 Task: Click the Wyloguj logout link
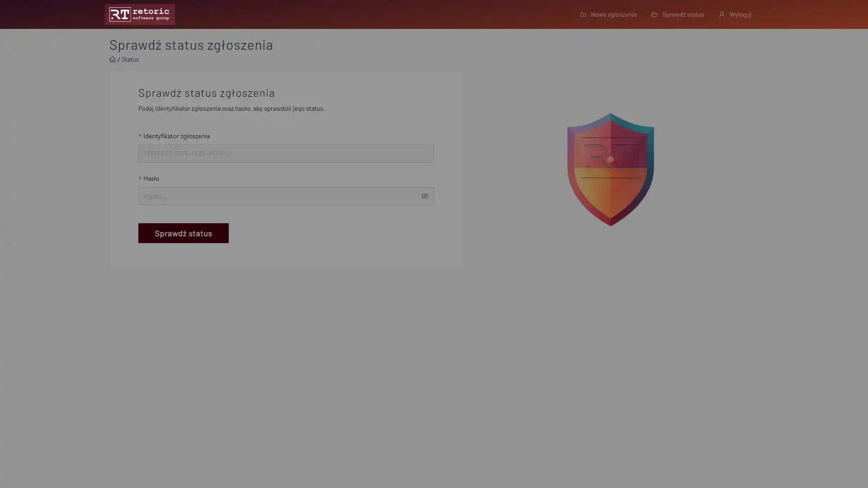click(x=740, y=14)
